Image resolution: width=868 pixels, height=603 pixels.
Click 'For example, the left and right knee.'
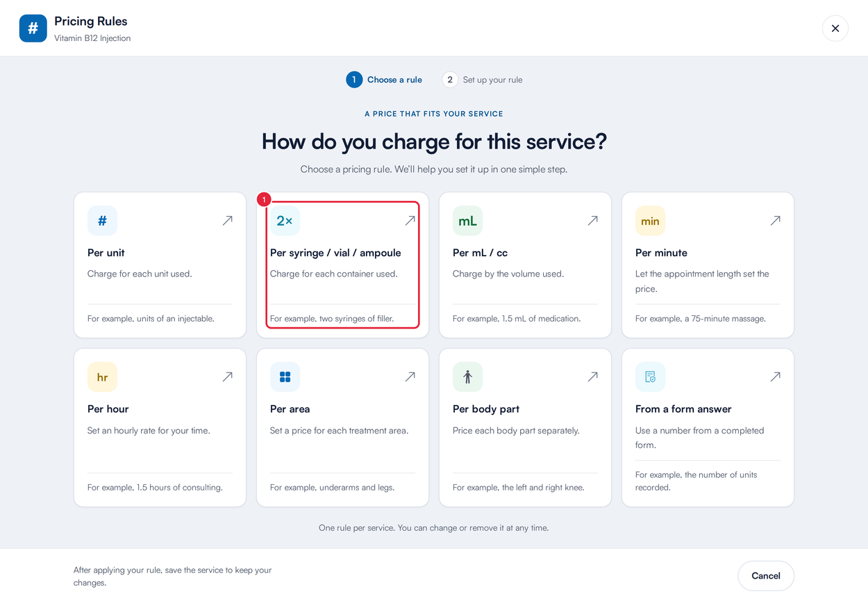pyautogui.click(x=519, y=488)
